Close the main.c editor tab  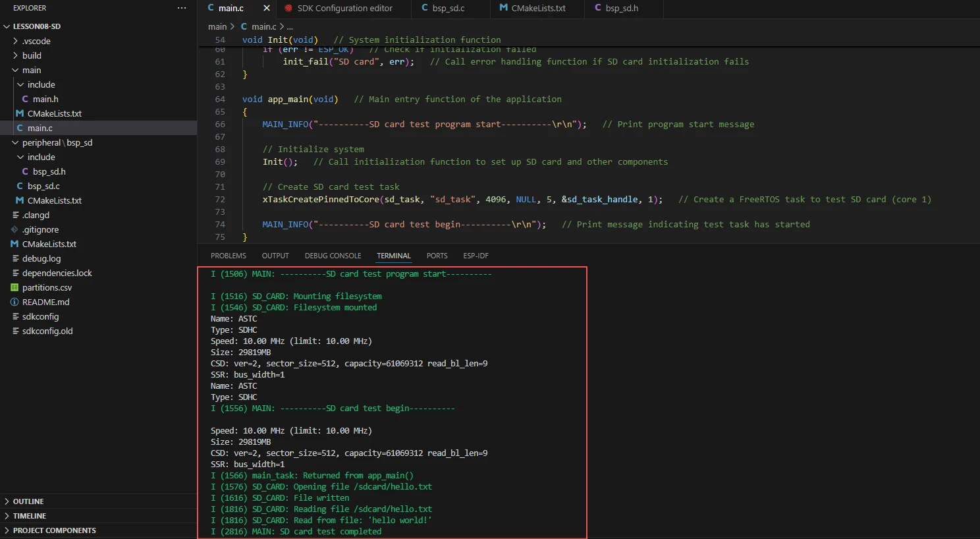click(x=266, y=8)
